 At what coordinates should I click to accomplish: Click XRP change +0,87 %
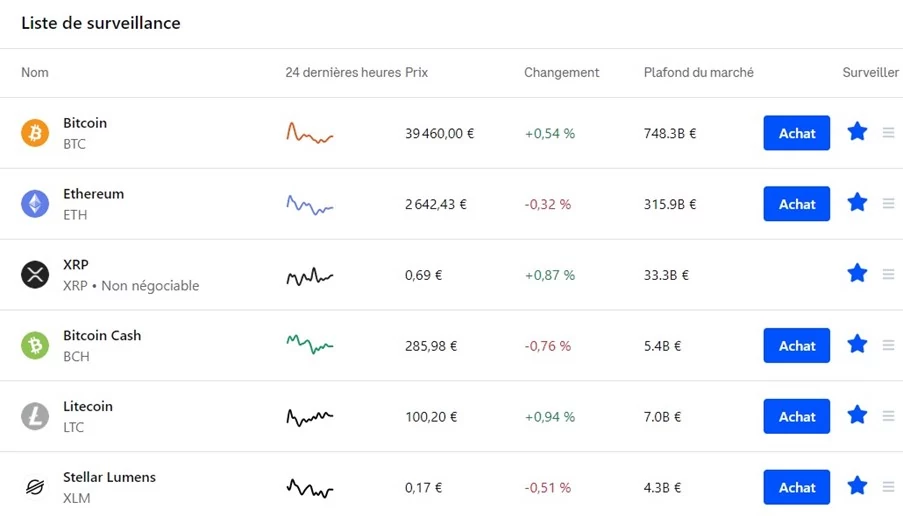coord(549,275)
